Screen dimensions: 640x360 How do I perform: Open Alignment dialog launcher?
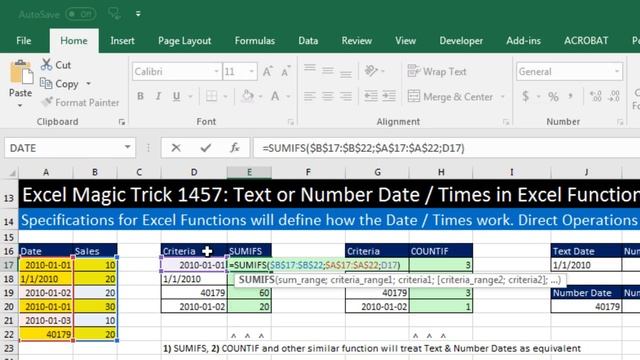pyautogui.click(x=506, y=122)
